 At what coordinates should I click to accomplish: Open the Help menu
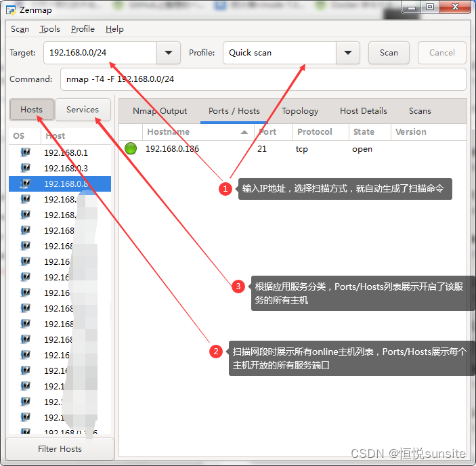pyautogui.click(x=114, y=29)
